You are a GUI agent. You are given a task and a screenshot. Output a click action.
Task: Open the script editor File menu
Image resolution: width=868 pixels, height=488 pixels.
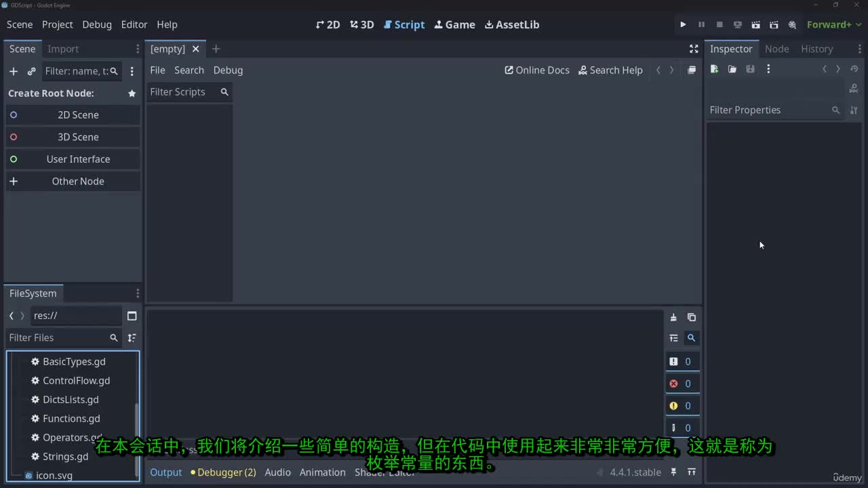(157, 70)
